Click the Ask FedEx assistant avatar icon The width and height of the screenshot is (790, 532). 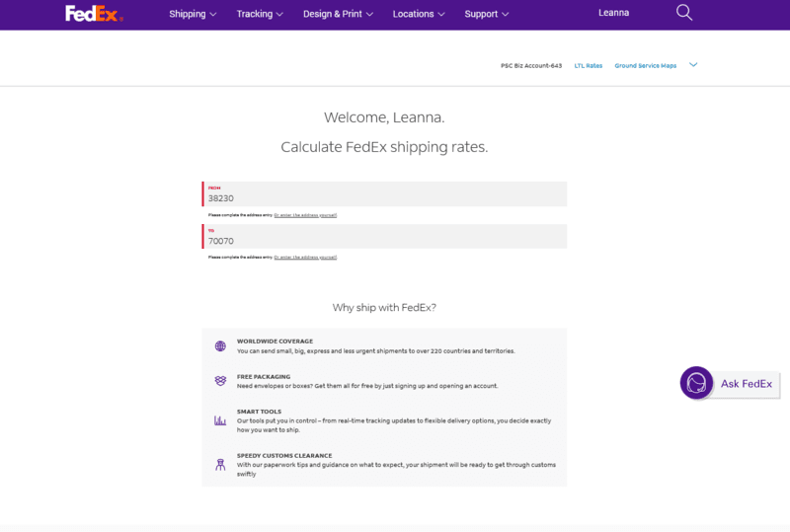tap(696, 383)
